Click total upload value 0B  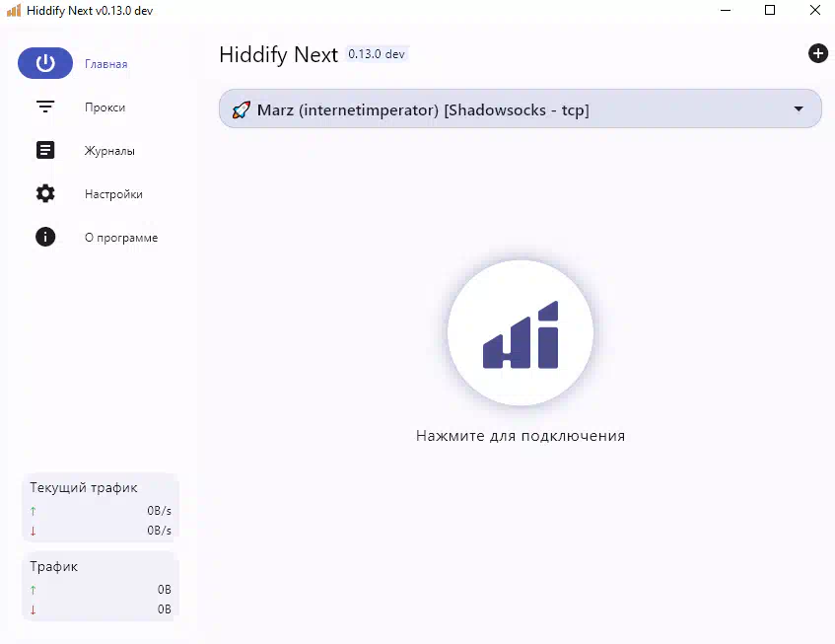[164, 590]
